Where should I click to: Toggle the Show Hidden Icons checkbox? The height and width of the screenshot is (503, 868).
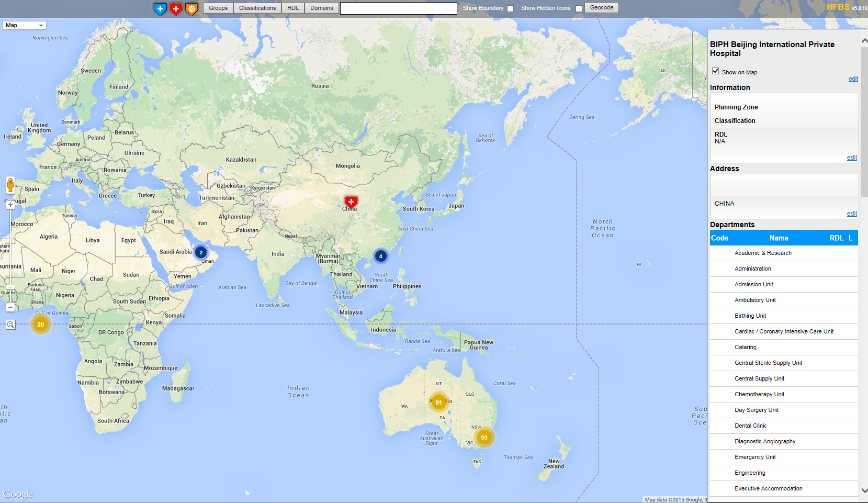[579, 8]
